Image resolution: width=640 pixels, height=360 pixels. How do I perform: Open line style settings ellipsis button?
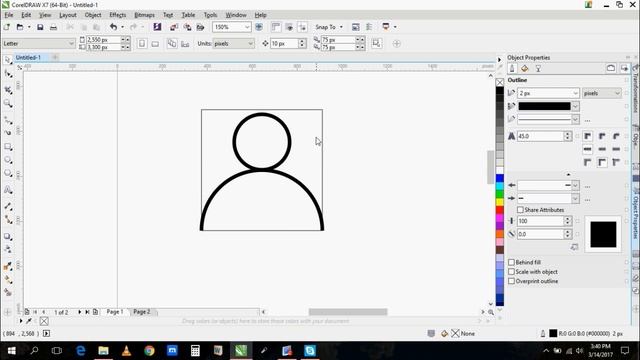tap(587, 120)
